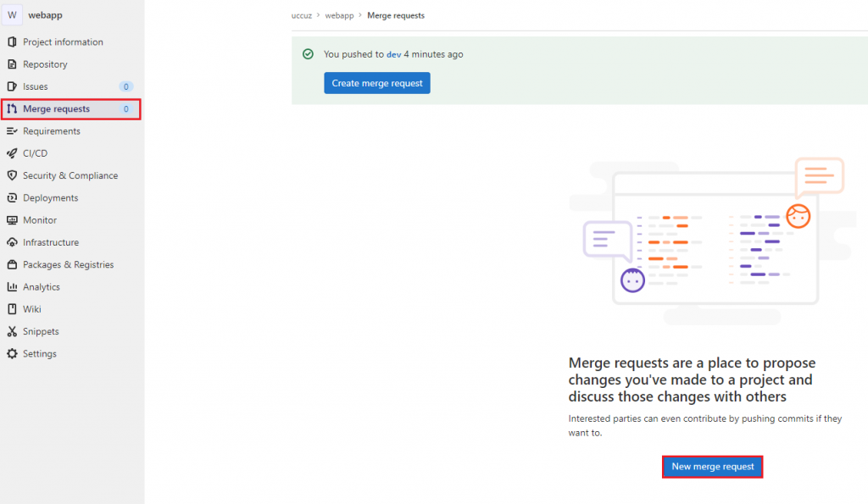Screen dimensions: 868x504
Task: Click the Analytics chart icon
Action: (x=12, y=286)
